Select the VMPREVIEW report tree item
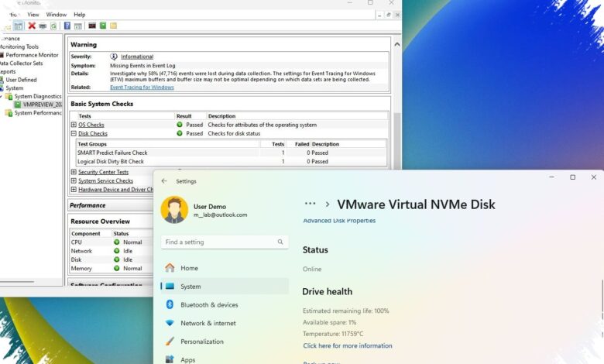604x364 pixels. (x=42, y=105)
